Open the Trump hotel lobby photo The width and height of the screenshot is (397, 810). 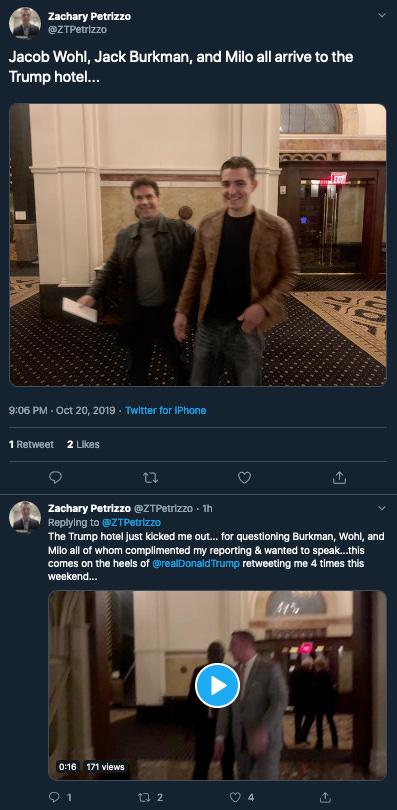198,245
